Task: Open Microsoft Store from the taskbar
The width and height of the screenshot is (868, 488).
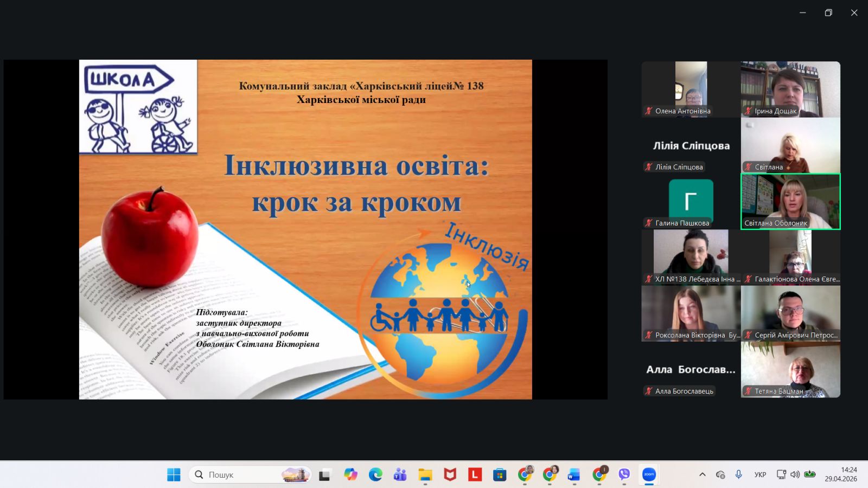Action: coord(500,475)
